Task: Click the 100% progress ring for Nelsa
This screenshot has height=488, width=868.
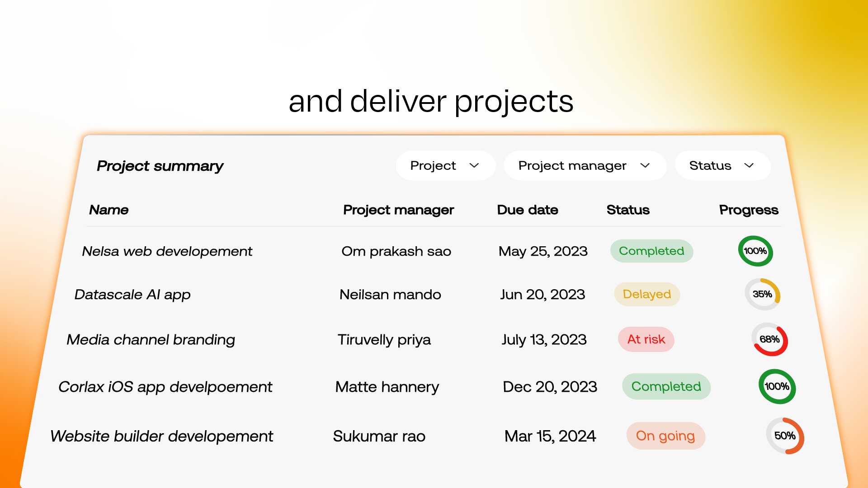Action: point(755,251)
